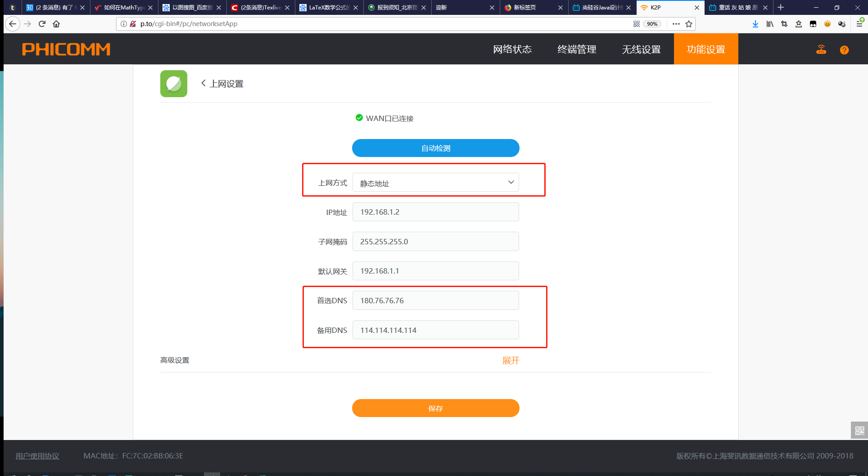This screenshot has width=868, height=476.
Task: Click the 默认网关 field with 192.168.1.1
Action: tap(435, 271)
